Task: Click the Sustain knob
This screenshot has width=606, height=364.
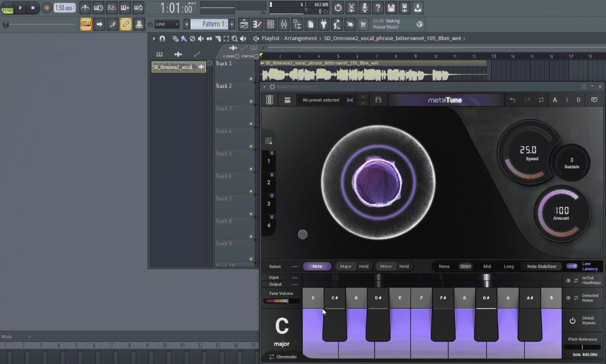Action: (x=572, y=163)
